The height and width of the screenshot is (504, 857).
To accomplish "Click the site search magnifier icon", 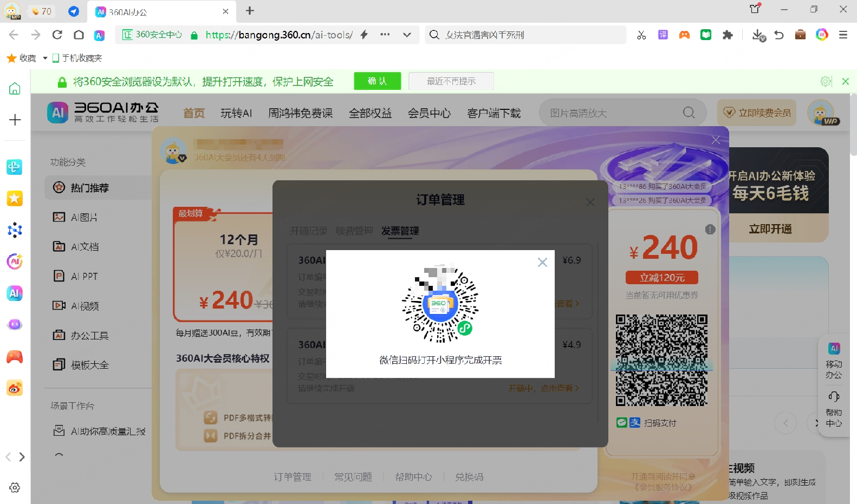I will click(689, 113).
